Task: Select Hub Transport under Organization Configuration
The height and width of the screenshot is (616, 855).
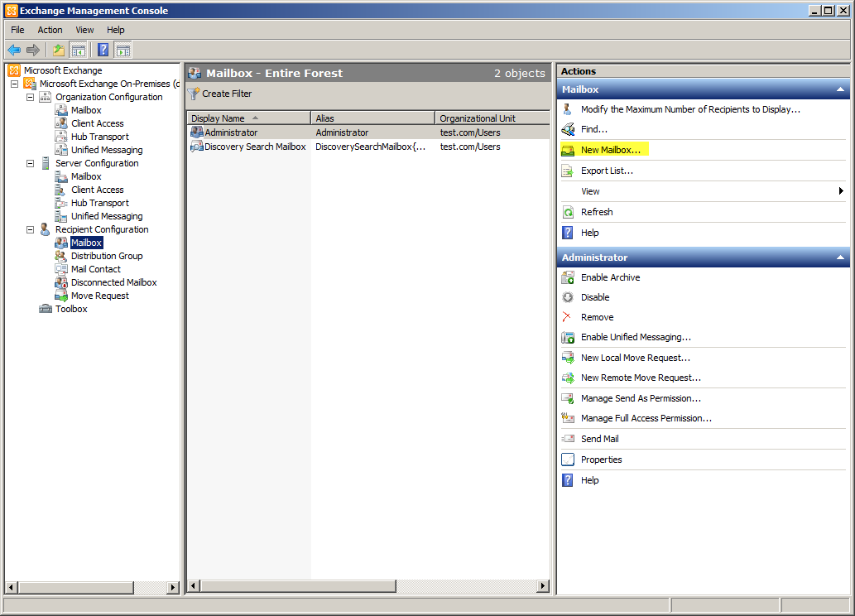Action: [x=100, y=137]
